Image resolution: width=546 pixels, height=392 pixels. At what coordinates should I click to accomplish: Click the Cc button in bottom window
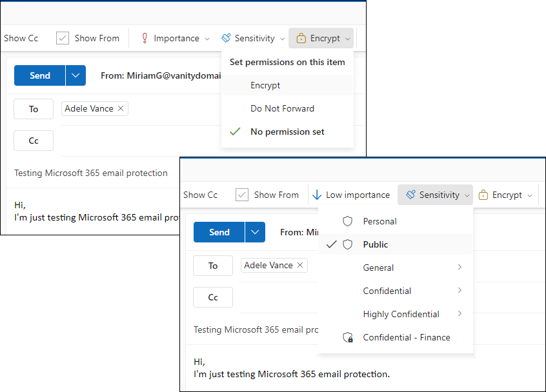pyautogui.click(x=213, y=297)
